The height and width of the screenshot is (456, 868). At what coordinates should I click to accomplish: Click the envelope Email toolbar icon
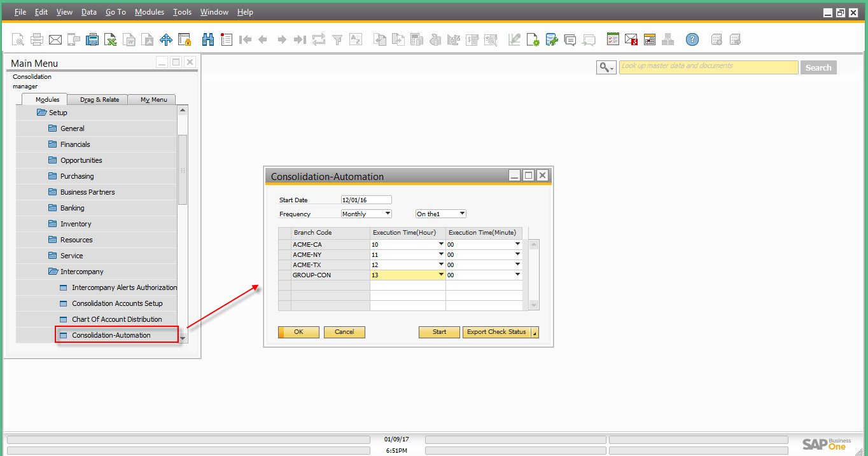point(55,40)
